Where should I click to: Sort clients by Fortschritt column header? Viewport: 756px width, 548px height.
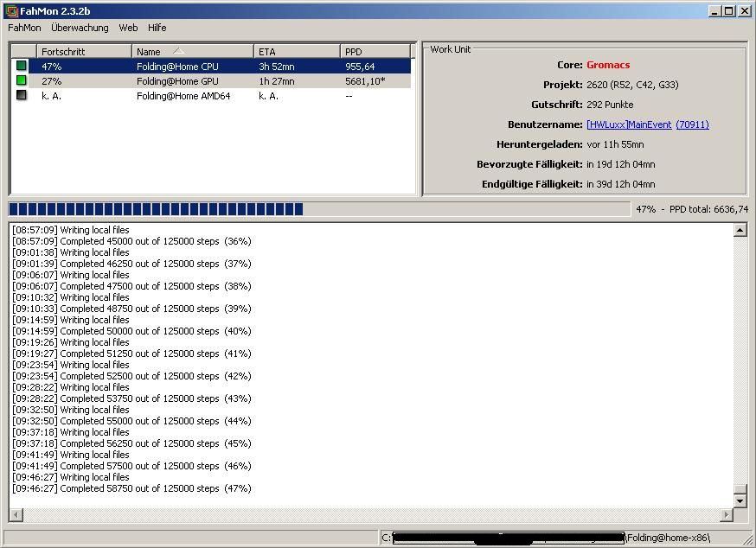84,52
